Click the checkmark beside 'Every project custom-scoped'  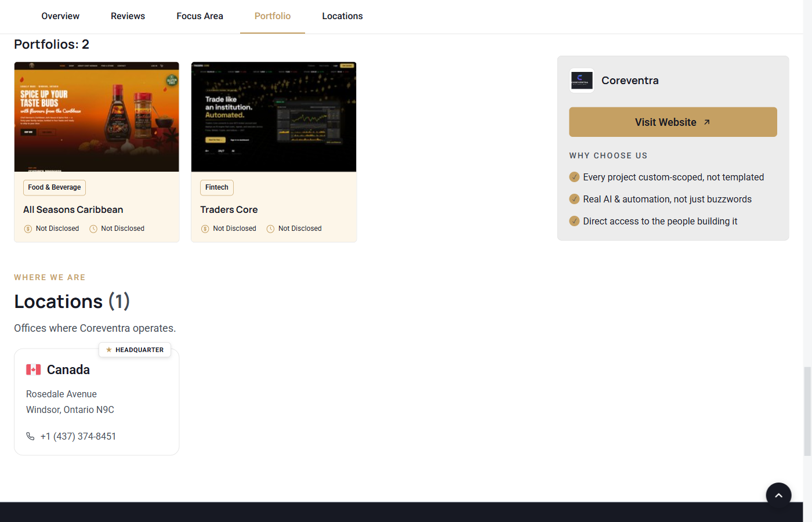(574, 177)
